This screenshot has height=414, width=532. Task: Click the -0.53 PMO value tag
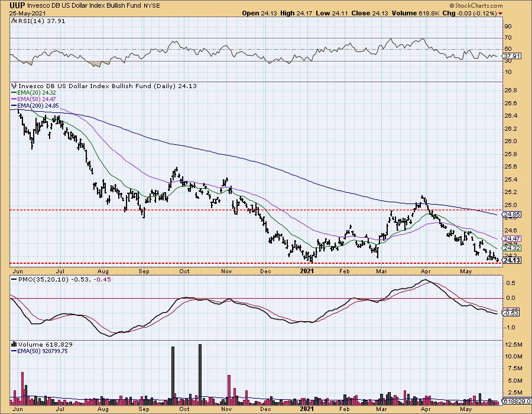click(512, 313)
